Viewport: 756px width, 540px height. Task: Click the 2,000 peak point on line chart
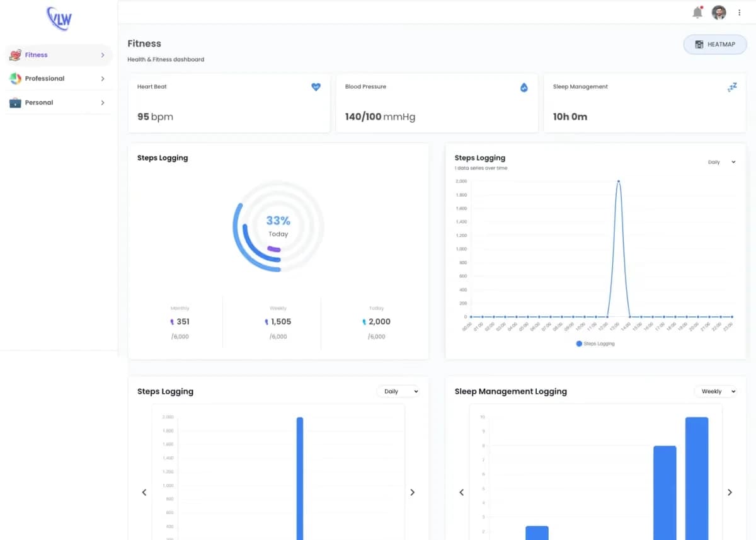pyautogui.click(x=619, y=181)
